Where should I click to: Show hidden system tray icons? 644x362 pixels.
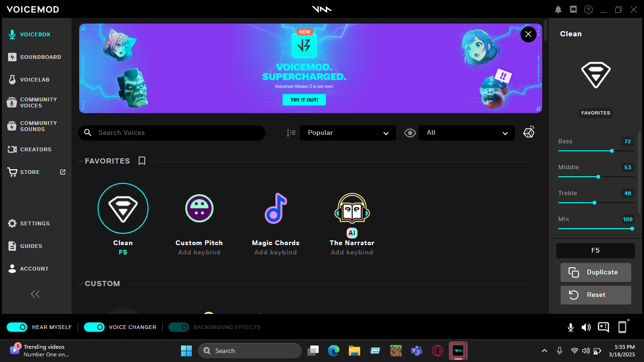click(x=545, y=351)
